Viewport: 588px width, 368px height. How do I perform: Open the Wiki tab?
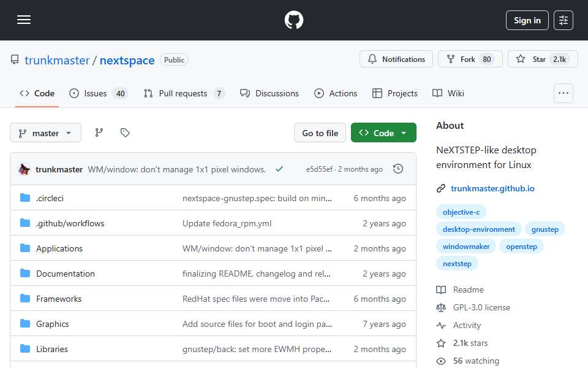(448, 93)
